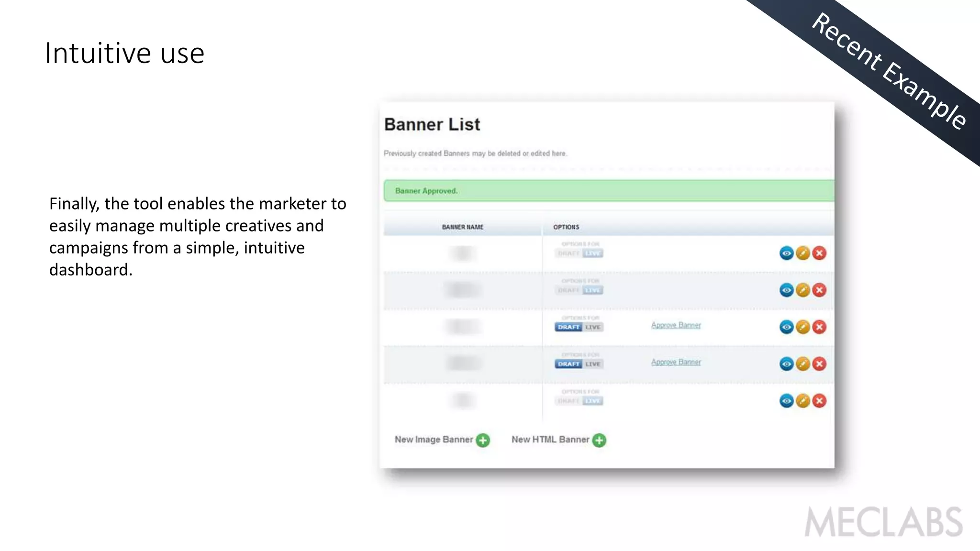Select the LIVE toggle in the fifth banner row

tap(593, 401)
